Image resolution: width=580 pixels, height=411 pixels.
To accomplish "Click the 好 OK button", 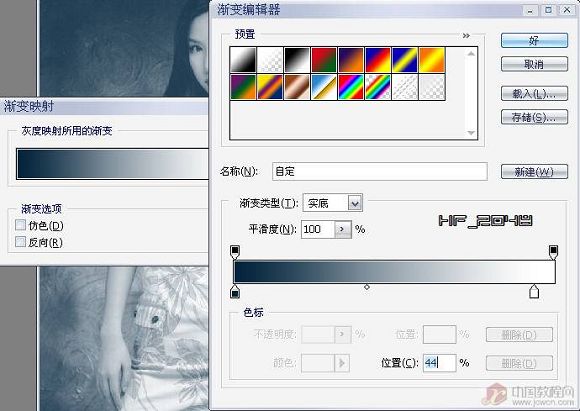I will [534, 40].
